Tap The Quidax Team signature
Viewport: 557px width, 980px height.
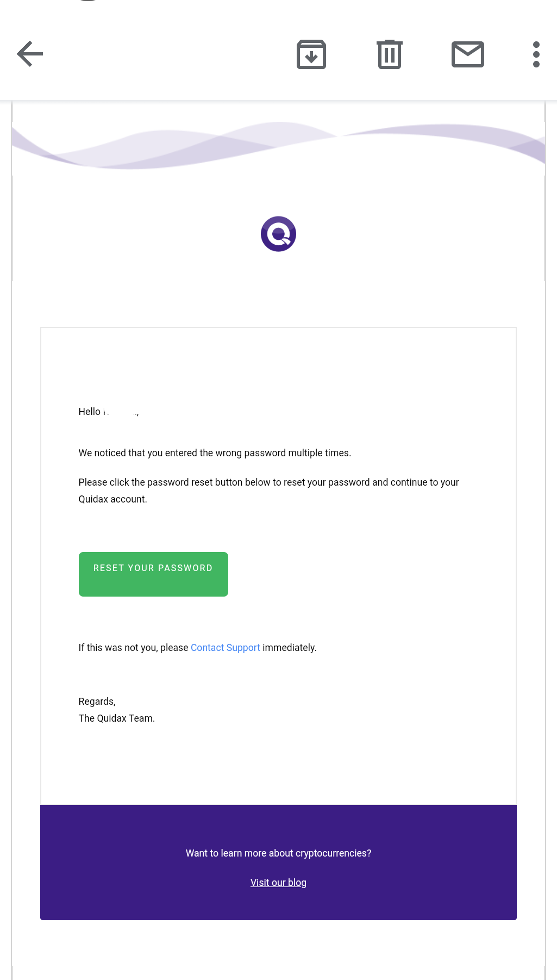point(117,718)
